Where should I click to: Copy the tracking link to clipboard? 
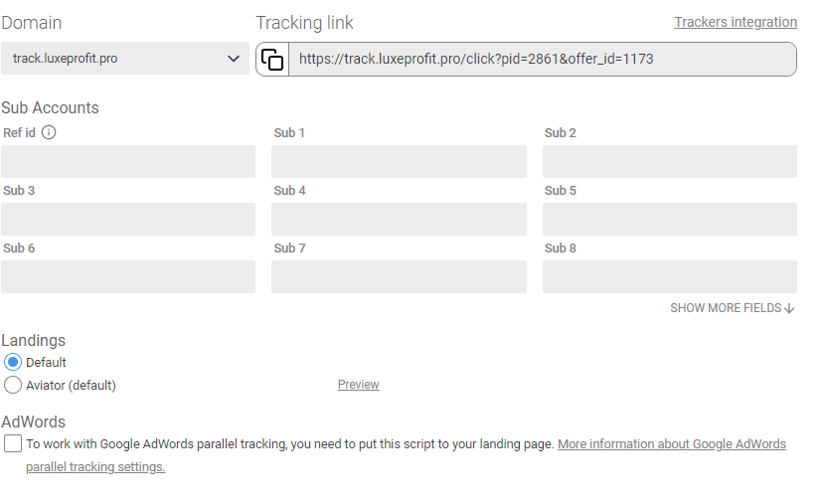(272, 60)
